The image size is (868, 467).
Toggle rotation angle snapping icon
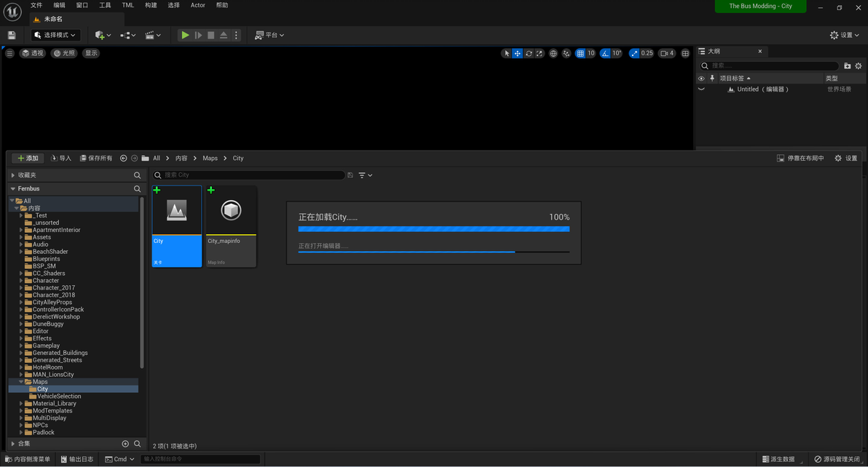tap(605, 54)
